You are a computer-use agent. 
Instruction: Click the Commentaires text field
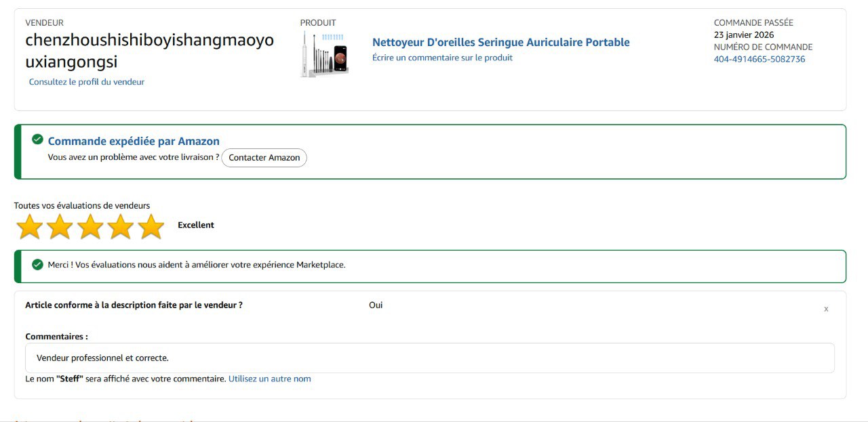[430, 358]
